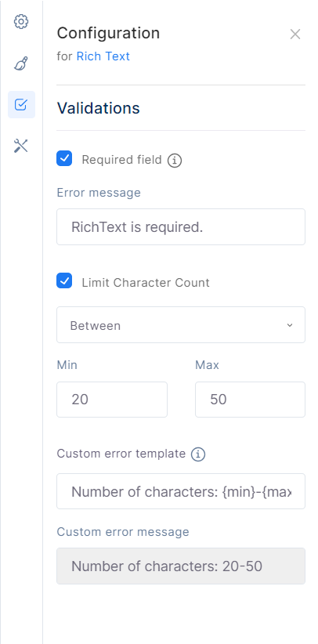Viewport: 318px width, 644px height.
Task: Open the general settings gear tab
Action: pos(21,22)
